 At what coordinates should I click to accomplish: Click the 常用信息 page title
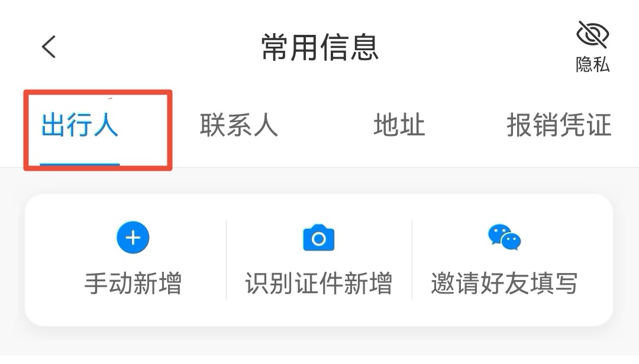(320, 47)
